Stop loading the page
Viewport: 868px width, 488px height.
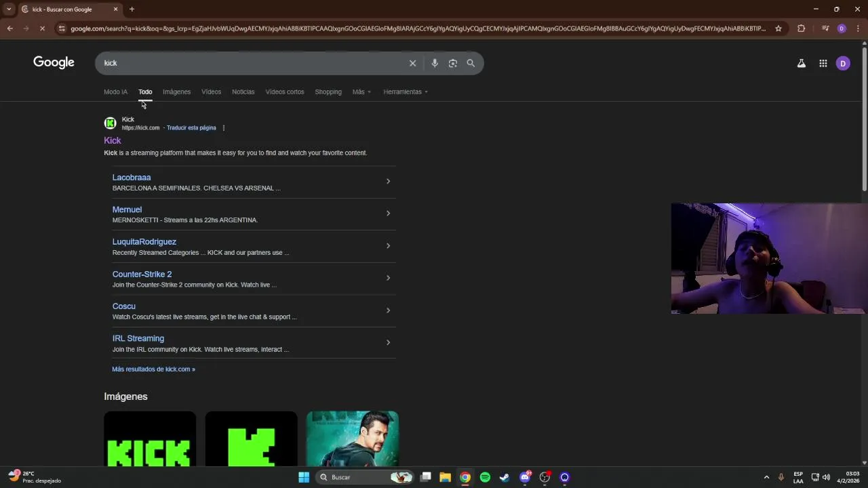tap(42, 28)
